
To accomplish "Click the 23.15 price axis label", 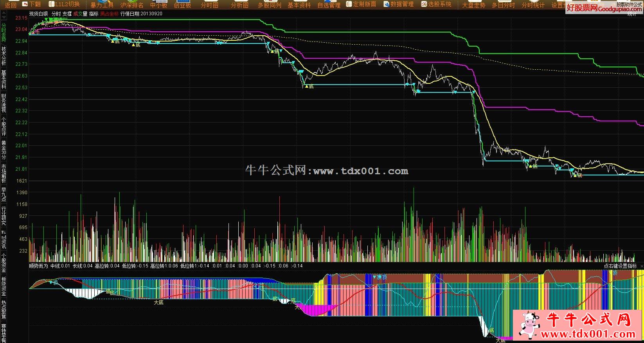I will tap(21, 18).
